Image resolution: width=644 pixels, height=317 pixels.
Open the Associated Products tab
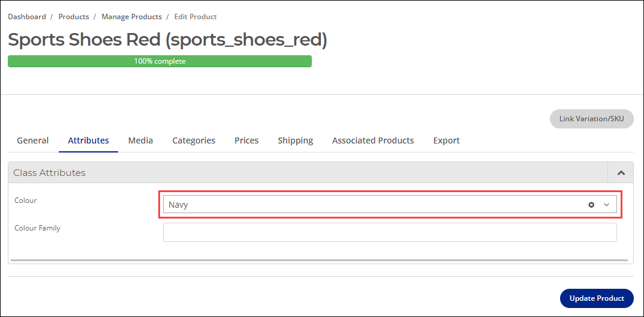pos(373,140)
